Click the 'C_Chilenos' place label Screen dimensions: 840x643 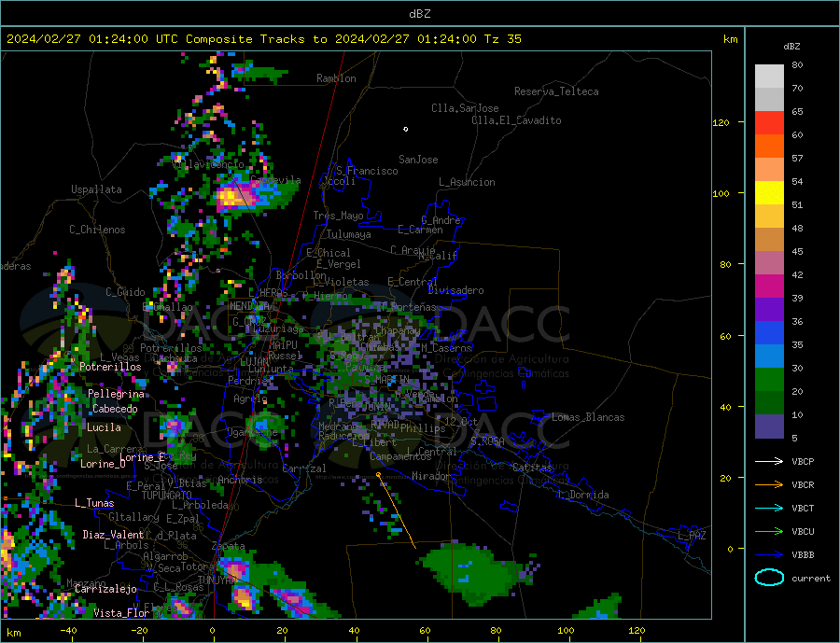pos(97,230)
